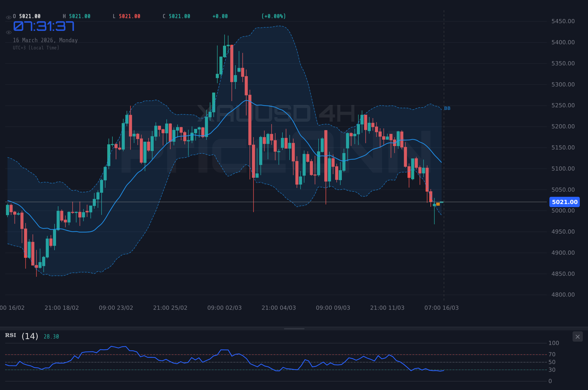The height and width of the screenshot is (390, 588).
Task: Toggle visibility of the clock display
Action: tap(8, 32)
